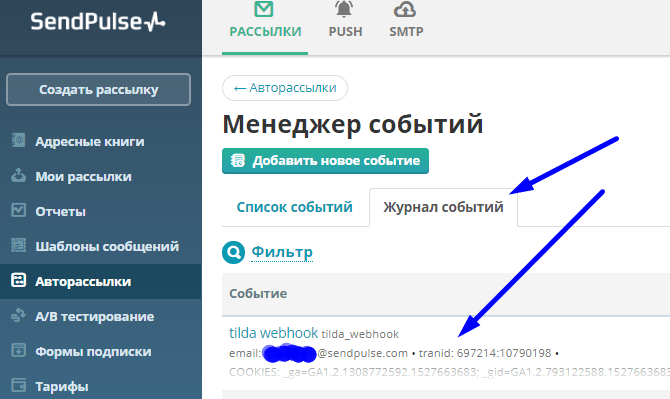Click the Менеджер событий heading

353,124
